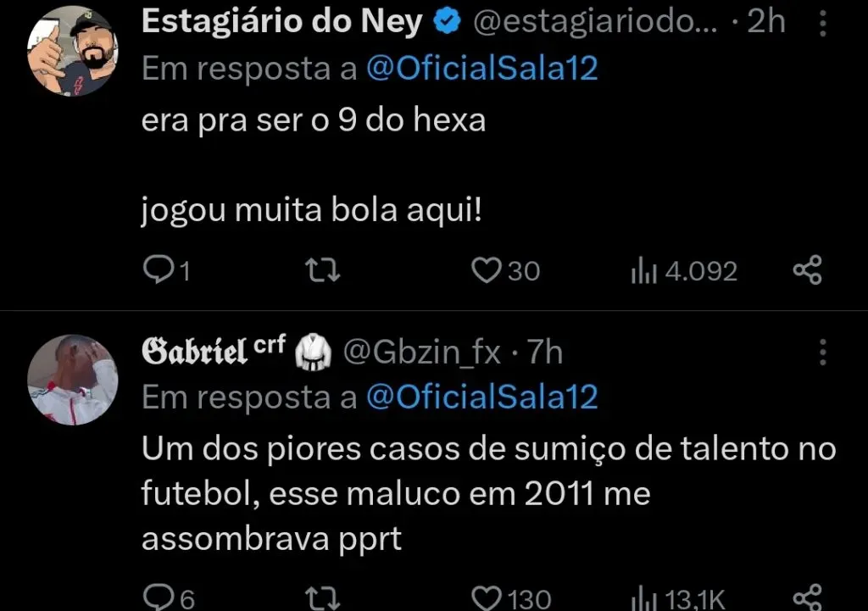Click Estagiário do Ney's display name
868x611 pixels.
point(281,20)
